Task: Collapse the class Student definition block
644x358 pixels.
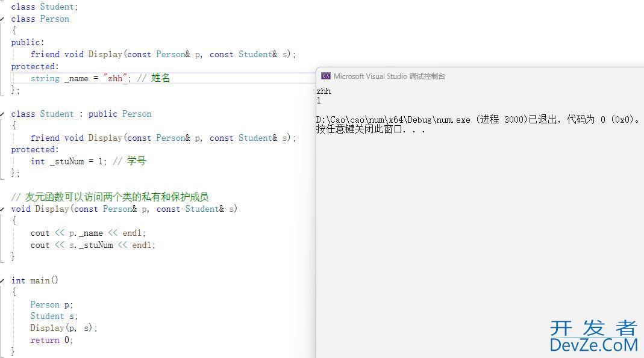Action: 2,114
